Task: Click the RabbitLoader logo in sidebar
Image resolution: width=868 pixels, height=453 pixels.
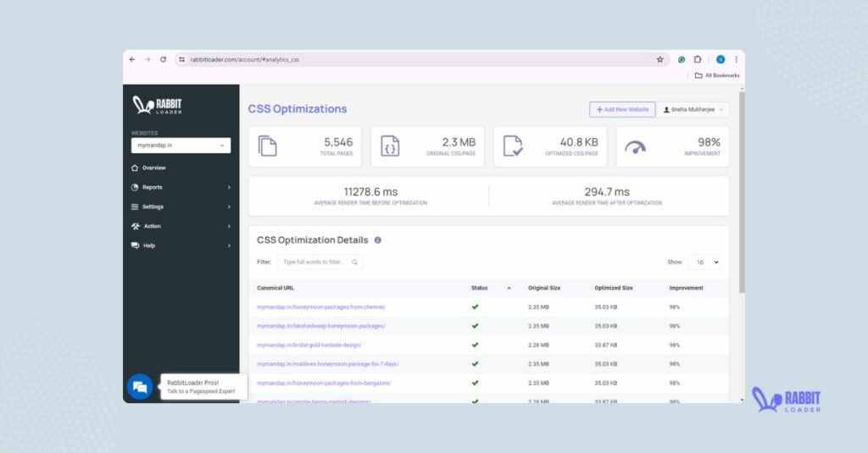Action: (158, 107)
